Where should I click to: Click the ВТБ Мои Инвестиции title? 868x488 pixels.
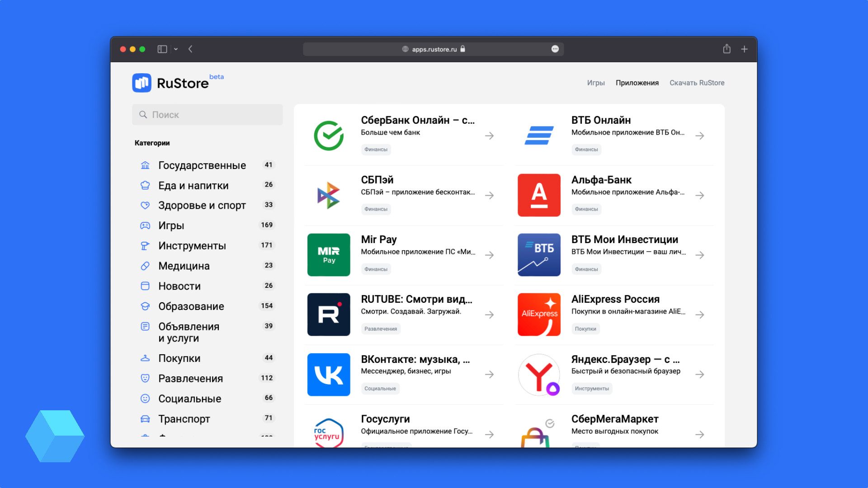point(625,239)
